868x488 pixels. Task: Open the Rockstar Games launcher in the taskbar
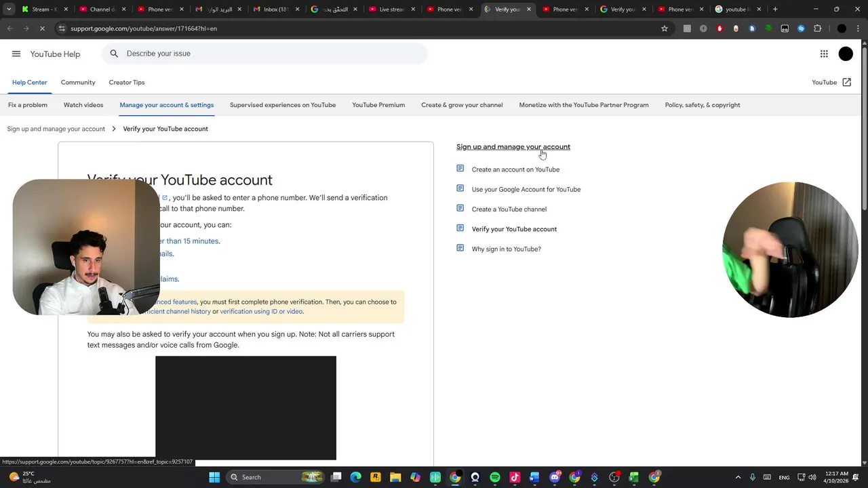click(376, 477)
